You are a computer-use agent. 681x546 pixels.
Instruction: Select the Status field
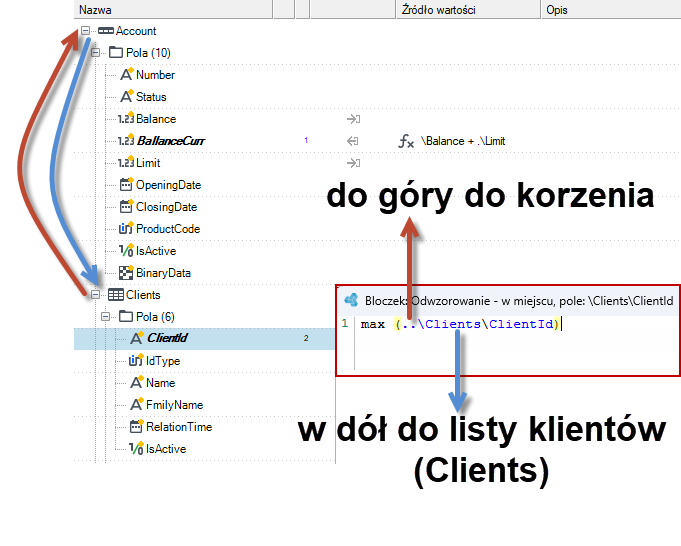pyautogui.click(x=151, y=97)
